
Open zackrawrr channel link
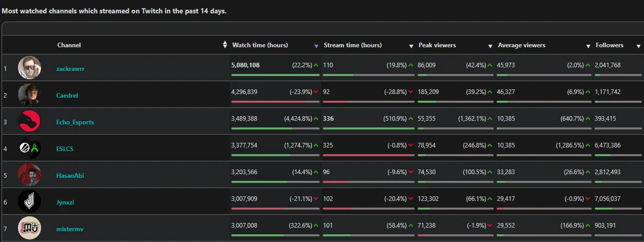(x=70, y=69)
